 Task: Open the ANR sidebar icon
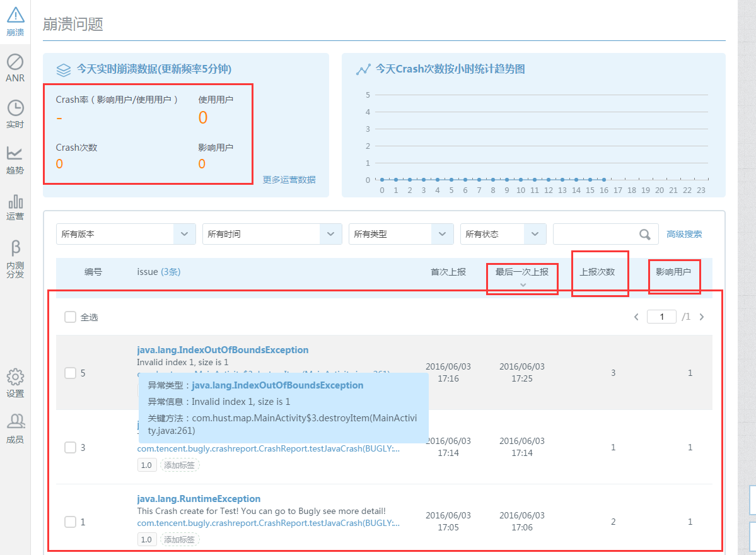click(x=15, y=67)
